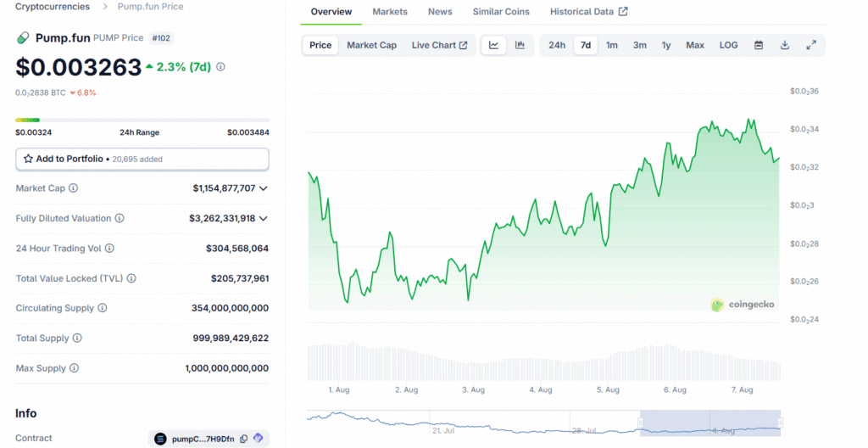Viewport: 868px width, 448px height.
Task: Go to Cryptocurrencies breadcrumb link
Action: pyautogui.click(x=52, y=7)
